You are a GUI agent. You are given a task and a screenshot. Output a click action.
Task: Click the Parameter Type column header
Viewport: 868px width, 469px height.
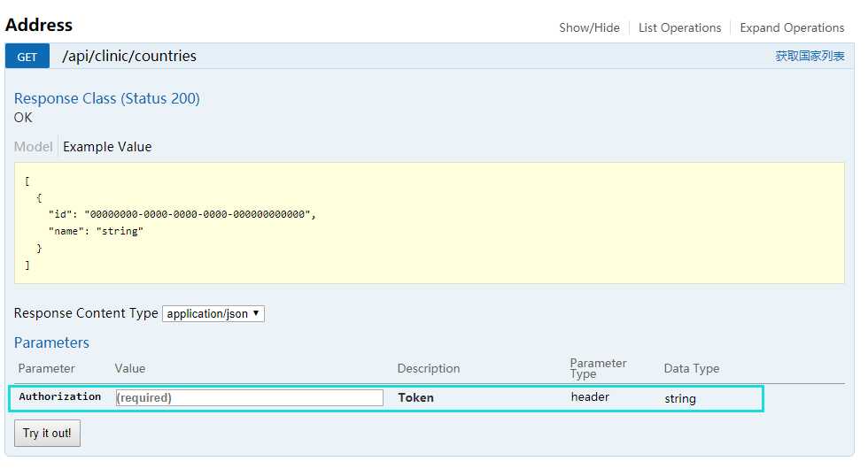click(x=598, y=368)
